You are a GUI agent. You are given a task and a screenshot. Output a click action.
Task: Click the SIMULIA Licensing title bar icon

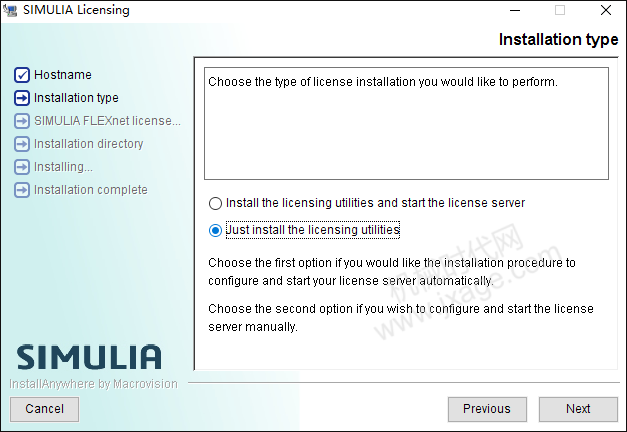pos(10,10)
